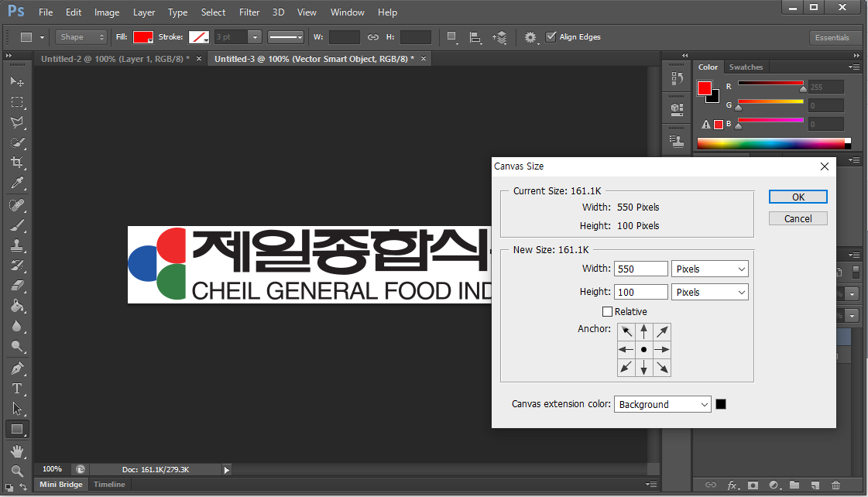Switch to Untitled-2 document tab
The width and height of the screenshot is (868, 497).
[x=115, y=59]
